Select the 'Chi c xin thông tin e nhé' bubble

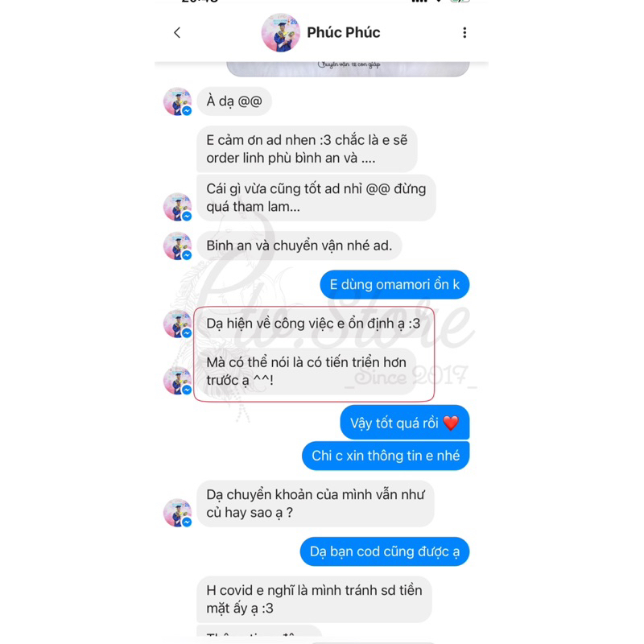[x=386, y=456]
